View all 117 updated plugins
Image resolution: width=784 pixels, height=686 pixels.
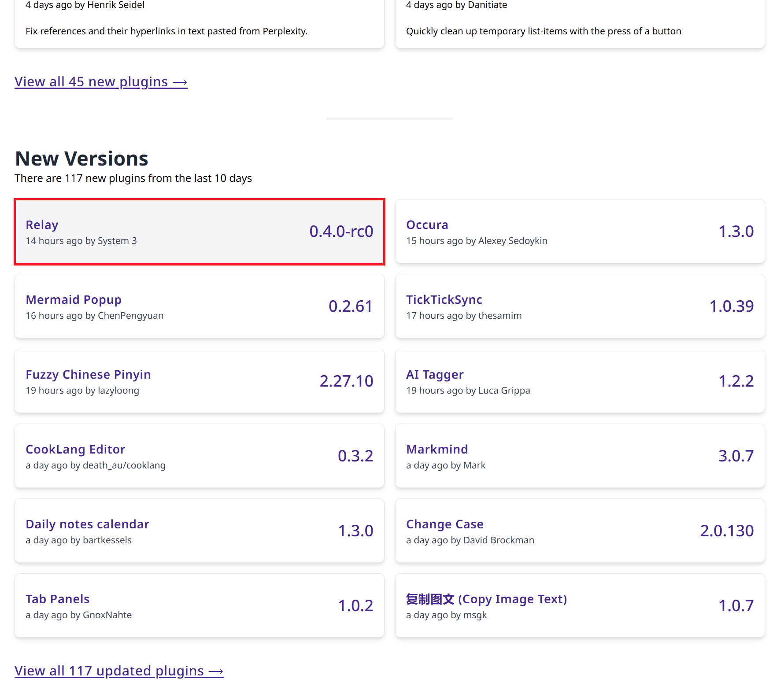[x=119, y=671]
